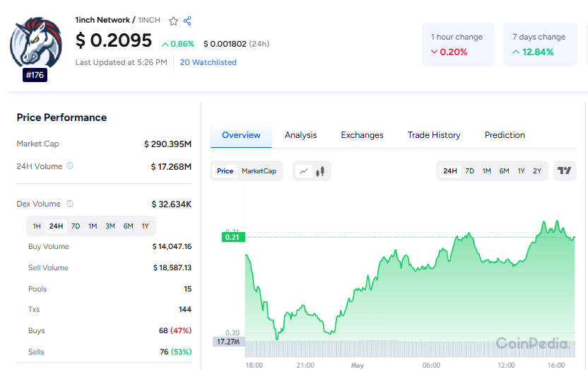Select 3M Dex Volume period
This screenshot has height=370, width=588.
[110, 226]
